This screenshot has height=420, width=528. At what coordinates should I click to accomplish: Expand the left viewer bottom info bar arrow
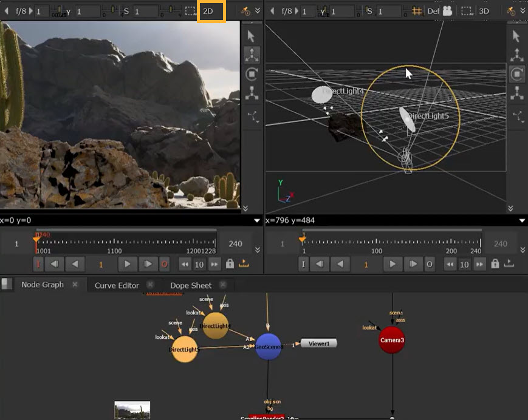[257, 221]
